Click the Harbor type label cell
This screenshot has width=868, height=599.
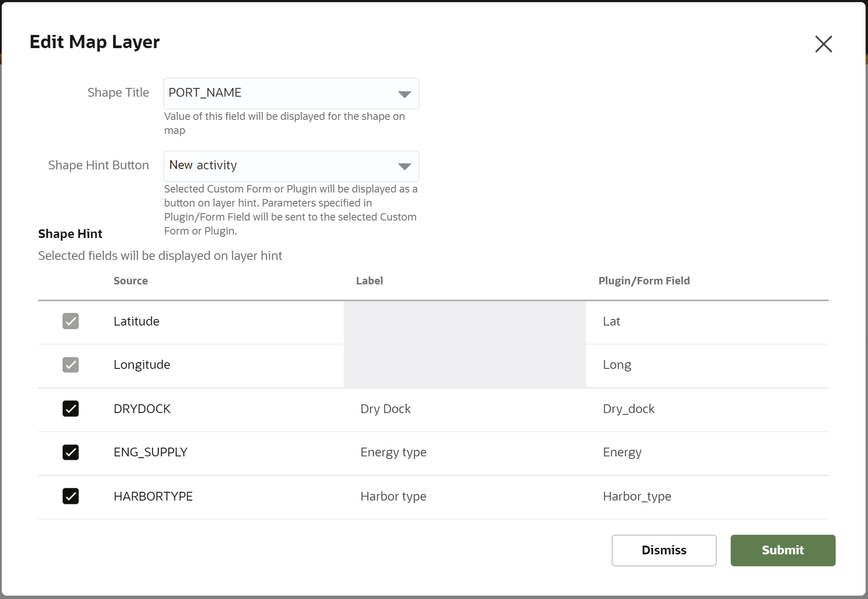point(393,496)
